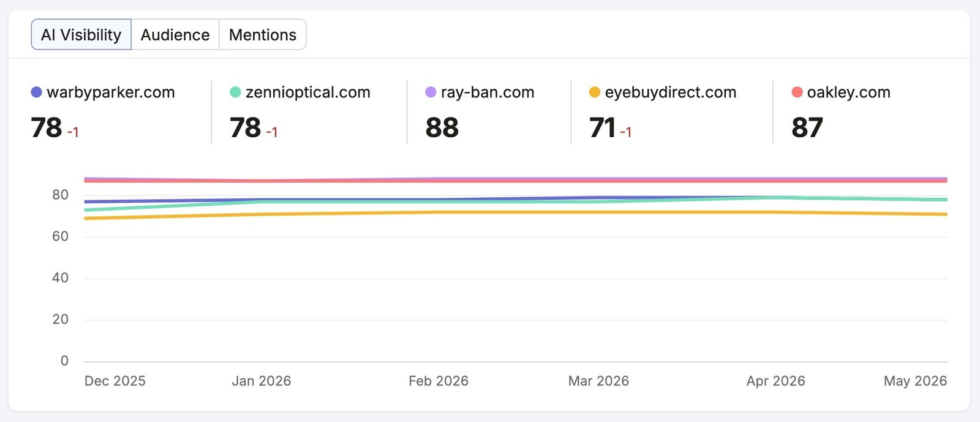This screenshot has height=422, width=980.
Task: Select the warbyparker.com domain label
Action: click(111, 92)
